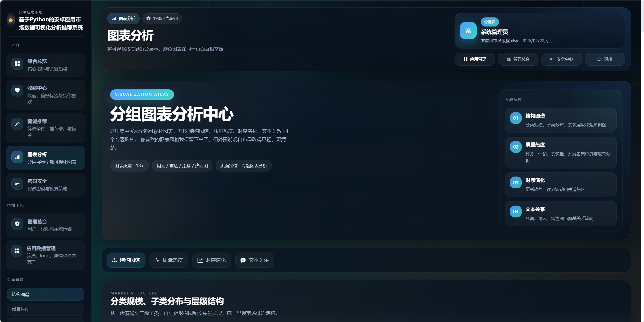Click the 系 user avatar icon

coord(468,31)
